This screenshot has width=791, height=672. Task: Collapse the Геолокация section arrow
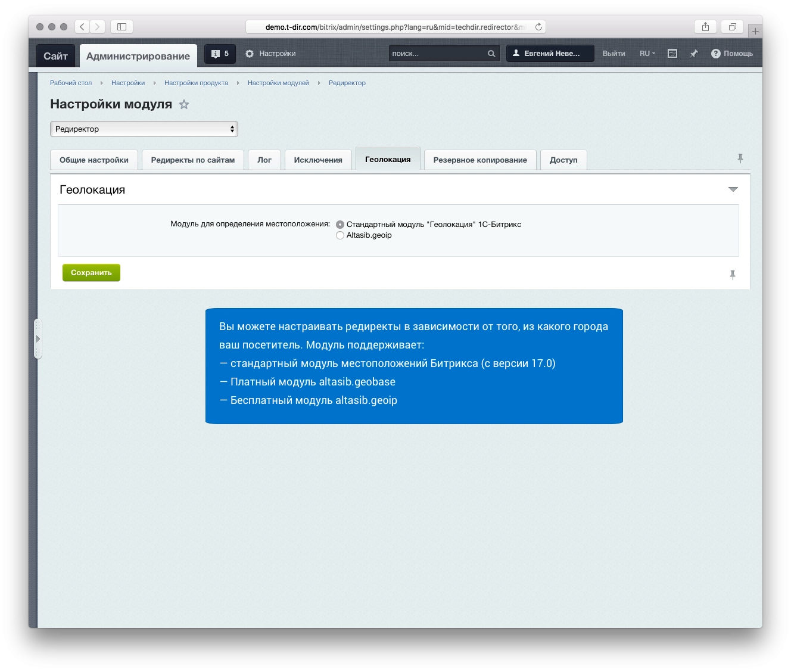(733, 189)
